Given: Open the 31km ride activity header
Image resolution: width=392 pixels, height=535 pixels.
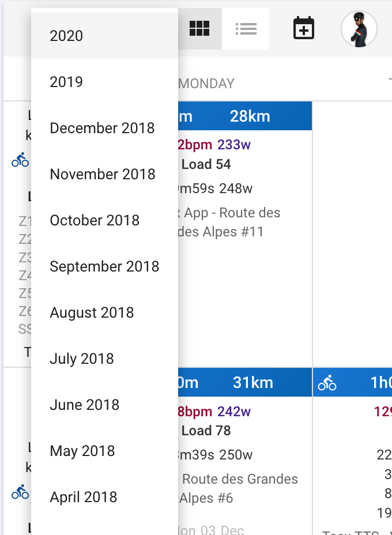Looking at the screenshot, I should 245,382.
